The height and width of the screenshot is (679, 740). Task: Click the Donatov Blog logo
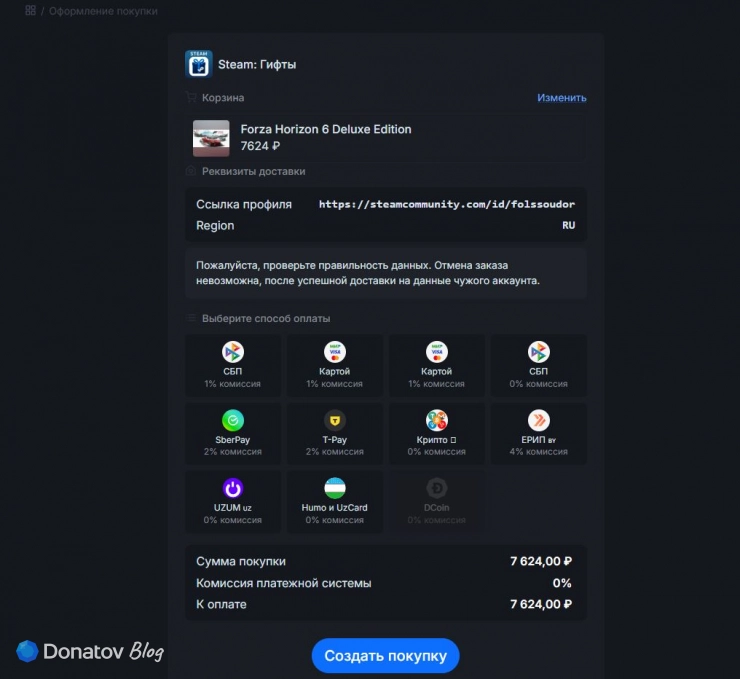tap(90, 651)
